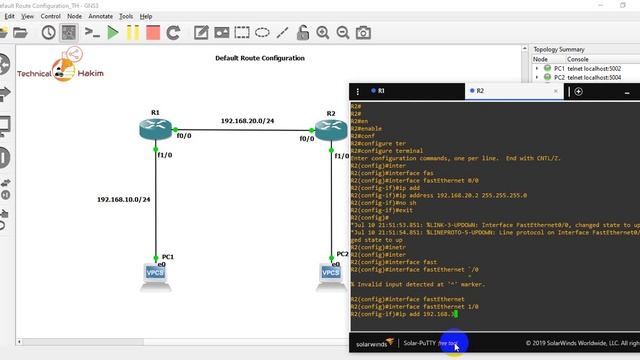This screenshot has width=640, height=360.
Task: Toggle lock items padlock icon
Action: 302,33
